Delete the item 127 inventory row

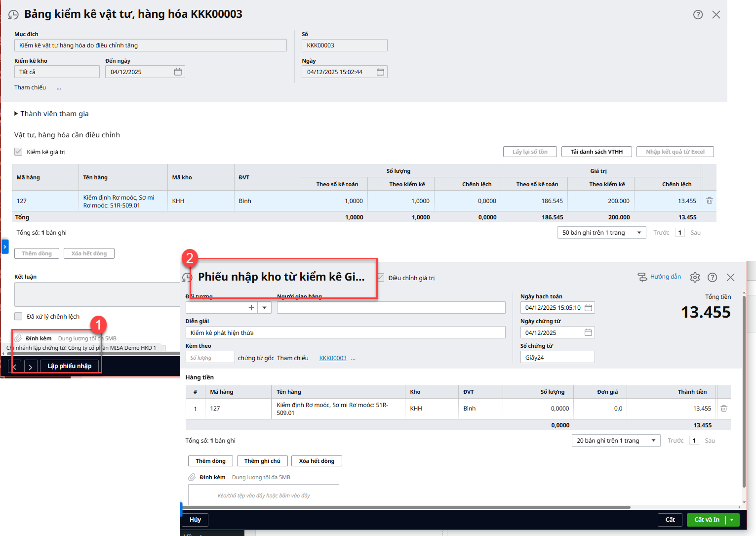coord(709,201)
